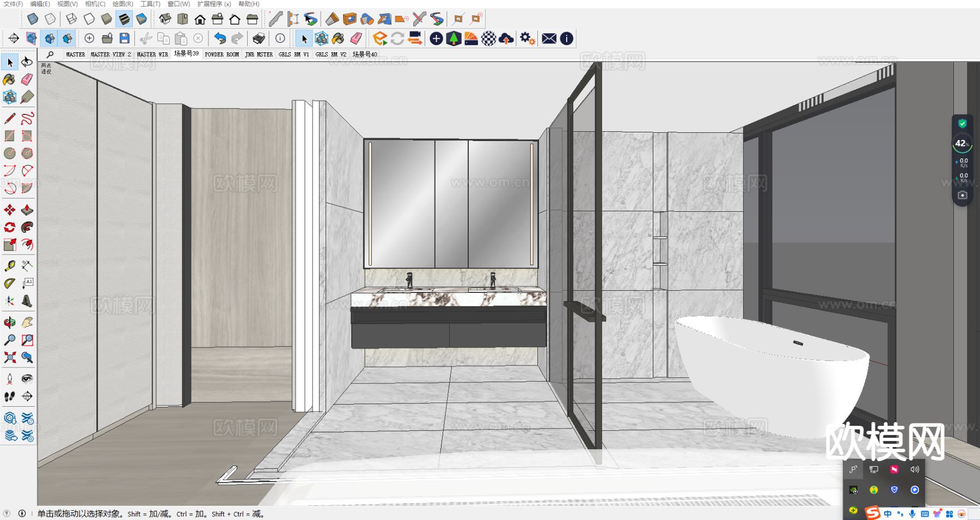This screenshot has width=980, height=520.
Task: Open the 编辑(E) menu
Action: pyautogui.click(x=40, y=4)
